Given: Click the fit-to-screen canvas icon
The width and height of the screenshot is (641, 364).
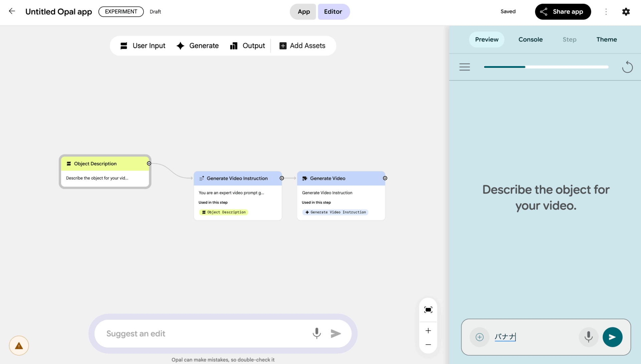Looking at the screenshot, I should tap(428, 310).
